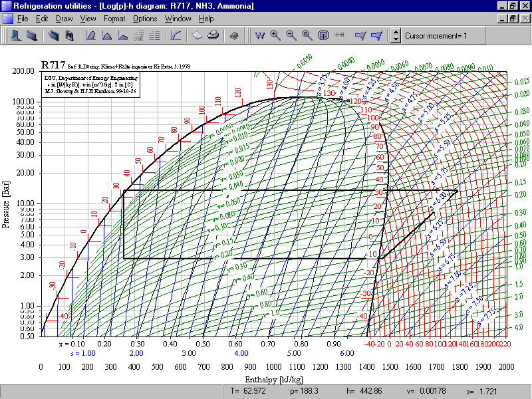Image resolution: width=532 pixels, height=399 pixels.
Task: Increase cursor increment with up arrow
Action: point(395,32)
